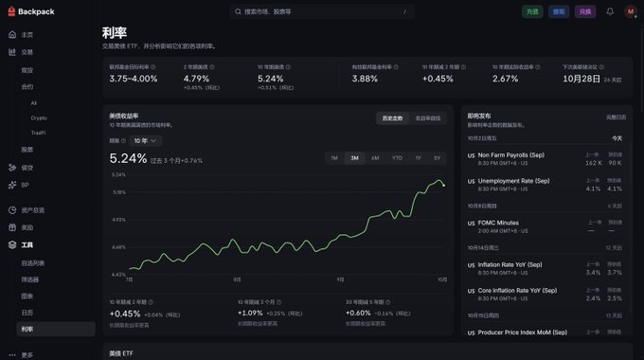Open the FOMC Minutes event
The image size is (644, 360).
pos(545,226)
